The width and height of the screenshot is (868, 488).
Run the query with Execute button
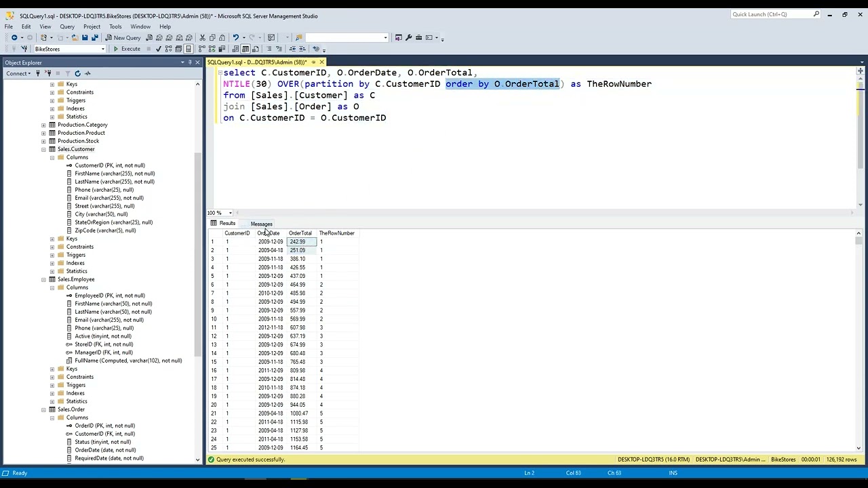pos(127,49)
